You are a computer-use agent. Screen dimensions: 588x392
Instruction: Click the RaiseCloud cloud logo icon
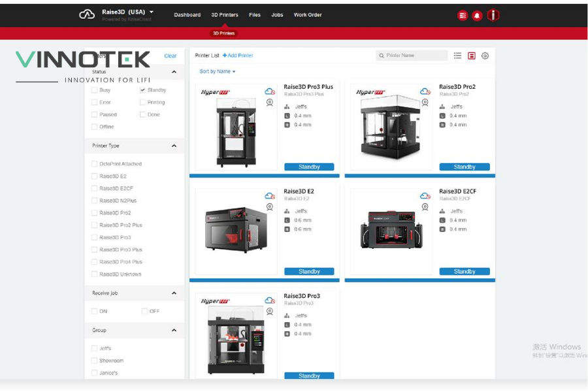click(87, 14)
